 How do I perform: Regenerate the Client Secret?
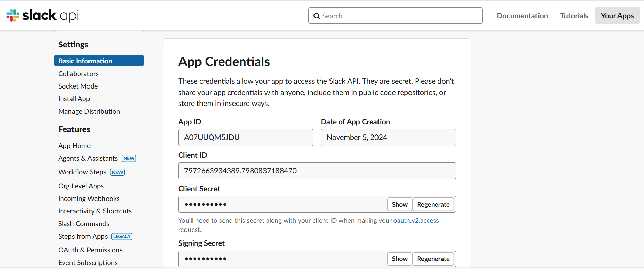click(433, 204)
